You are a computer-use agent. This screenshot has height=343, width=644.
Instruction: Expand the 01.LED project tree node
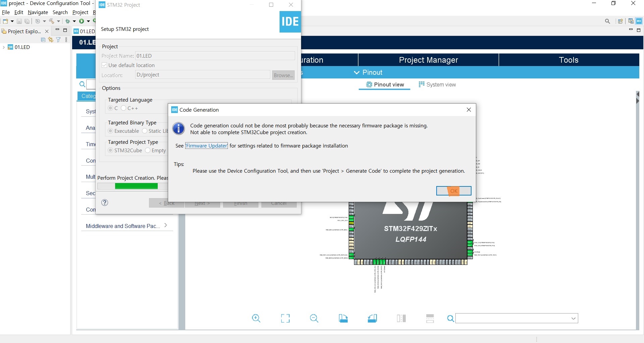[4, 47]
